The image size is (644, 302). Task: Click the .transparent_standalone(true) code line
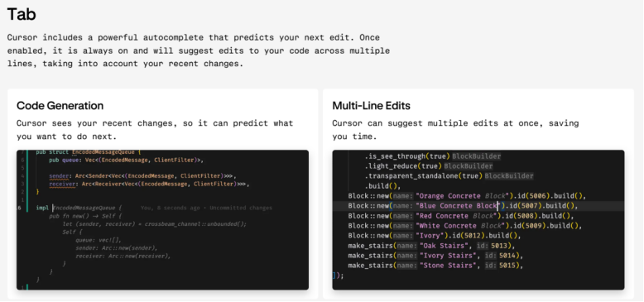[x=449, y=176]
